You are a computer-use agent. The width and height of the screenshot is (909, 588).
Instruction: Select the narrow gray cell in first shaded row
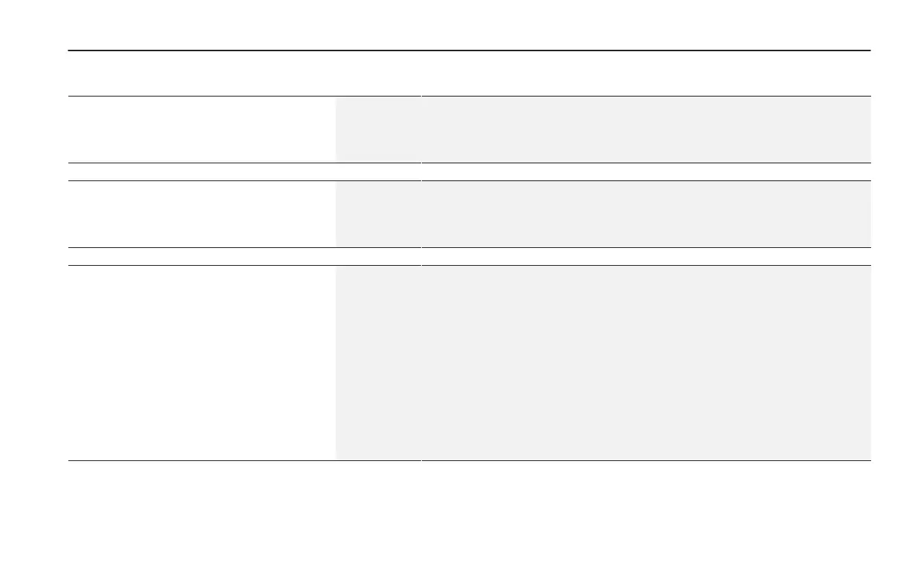click(377, 129)
